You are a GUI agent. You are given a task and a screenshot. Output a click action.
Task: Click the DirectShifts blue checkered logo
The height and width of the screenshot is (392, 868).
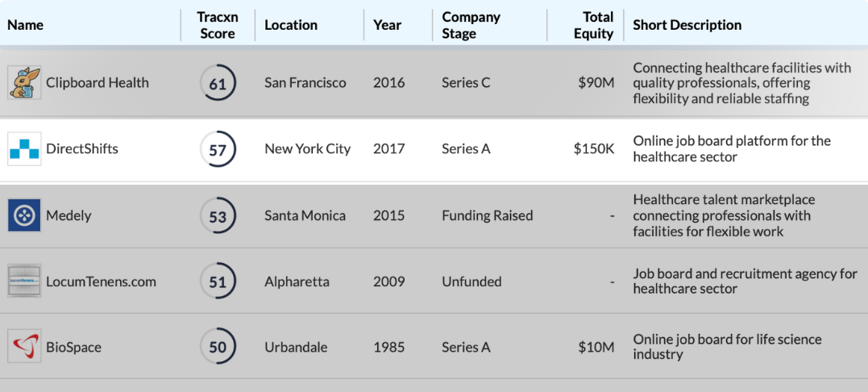tap(24, 149)
